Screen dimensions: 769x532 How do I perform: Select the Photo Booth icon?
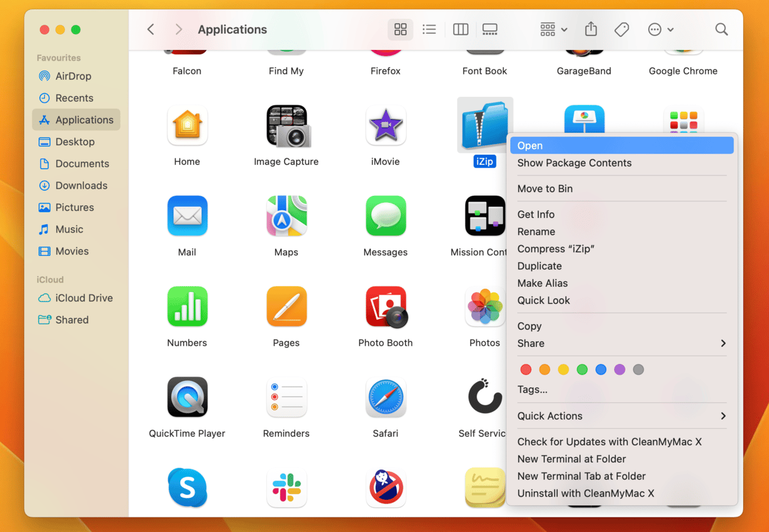(x=386, y=306)
